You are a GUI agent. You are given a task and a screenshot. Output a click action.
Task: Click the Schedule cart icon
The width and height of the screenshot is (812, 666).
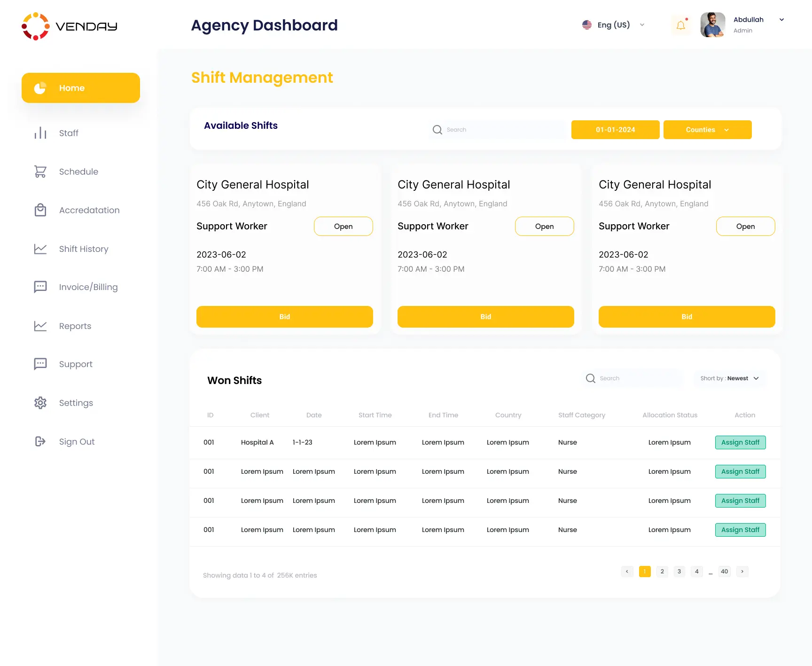click(40, 172)
